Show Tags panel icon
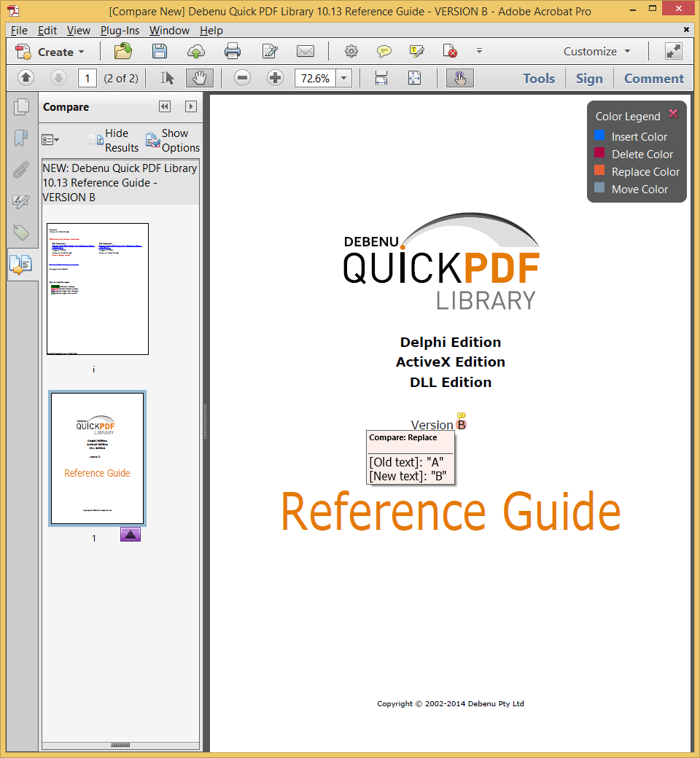 (x=21, y=233)
